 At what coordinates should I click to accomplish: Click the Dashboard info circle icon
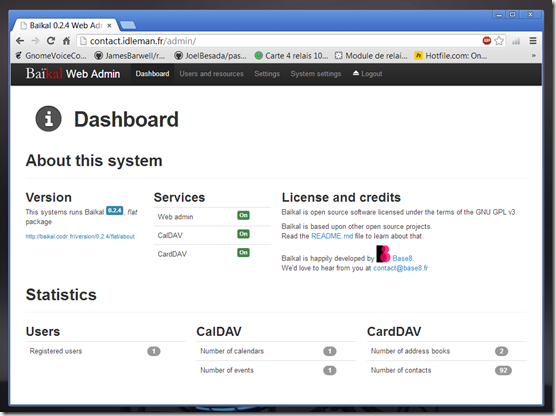[49, 119]
